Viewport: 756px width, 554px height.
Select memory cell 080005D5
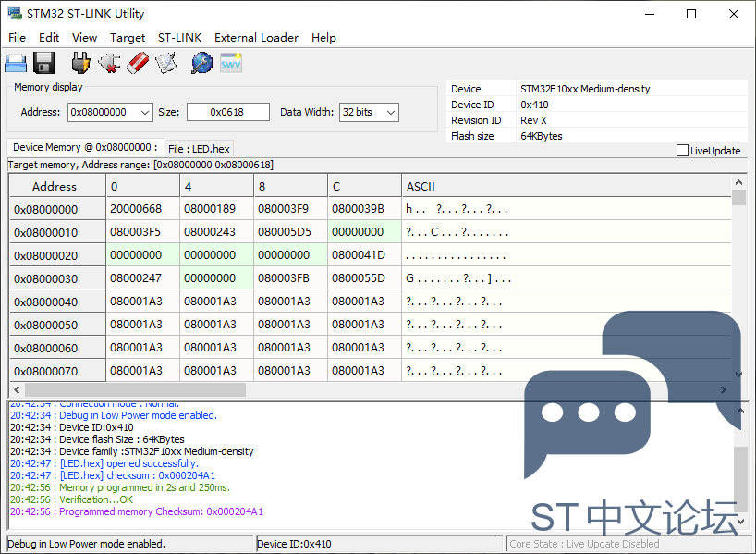pyautogui.click(x=290, y=232)
